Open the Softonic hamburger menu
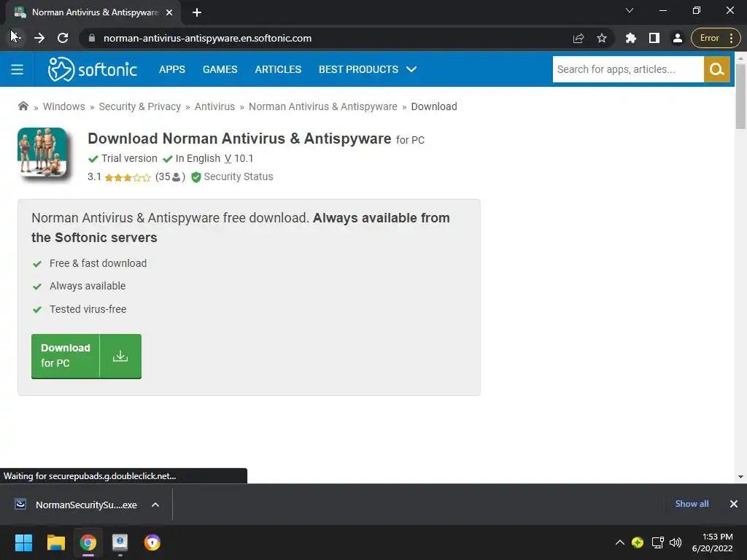Viewport: 747px width, 560px height. point(18,69)
